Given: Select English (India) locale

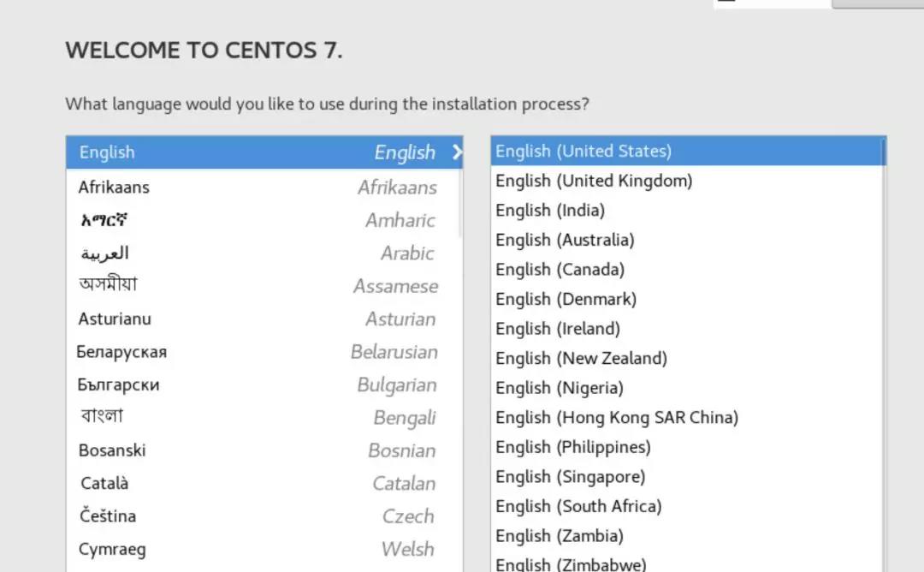Looking at the screenshot, I should coord(550,211).
